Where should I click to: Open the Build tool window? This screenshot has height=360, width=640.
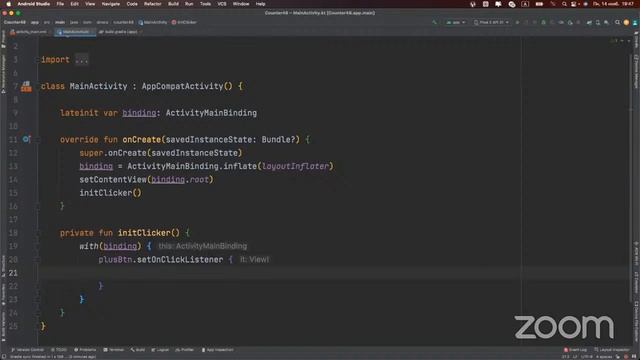click(x=138, y=350)
